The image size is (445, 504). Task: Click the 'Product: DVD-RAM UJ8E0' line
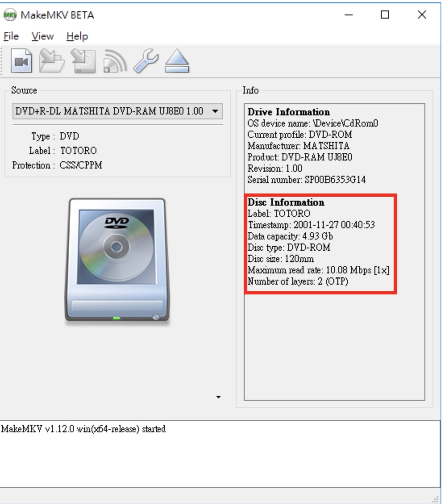(x=299, y=157)
